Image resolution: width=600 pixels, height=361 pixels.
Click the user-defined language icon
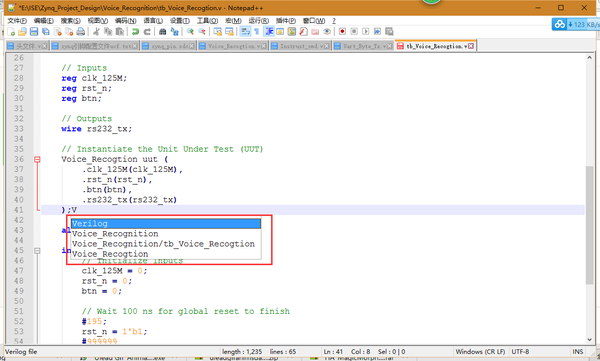(280, 32)
